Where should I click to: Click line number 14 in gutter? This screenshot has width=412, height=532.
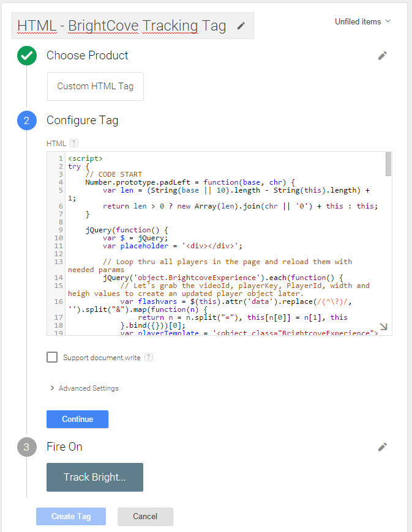coord(59,278)
